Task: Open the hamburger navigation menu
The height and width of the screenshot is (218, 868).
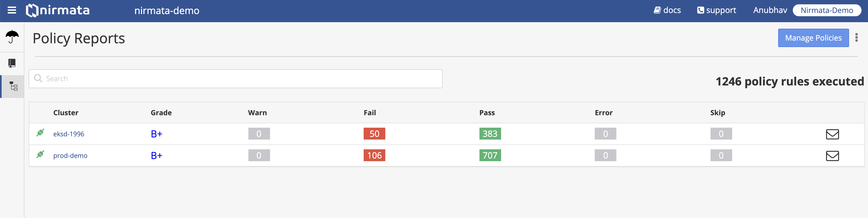Action: point(12,11)
